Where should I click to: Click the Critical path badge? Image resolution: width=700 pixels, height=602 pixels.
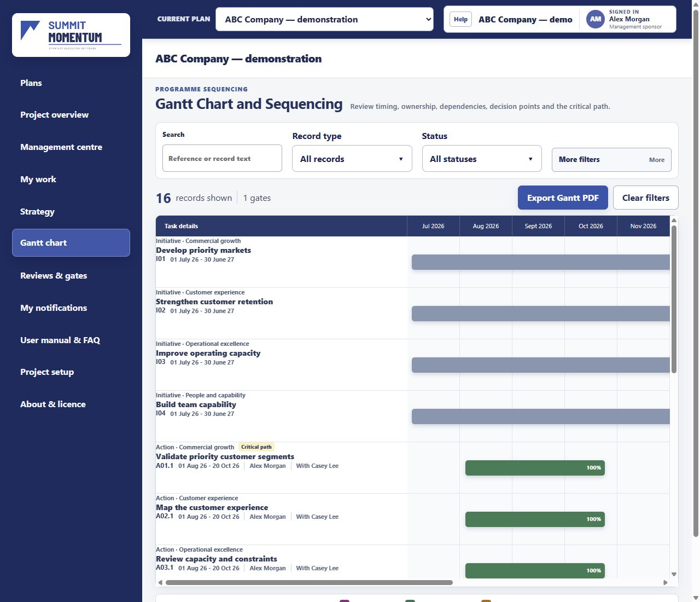pos(256,447)
